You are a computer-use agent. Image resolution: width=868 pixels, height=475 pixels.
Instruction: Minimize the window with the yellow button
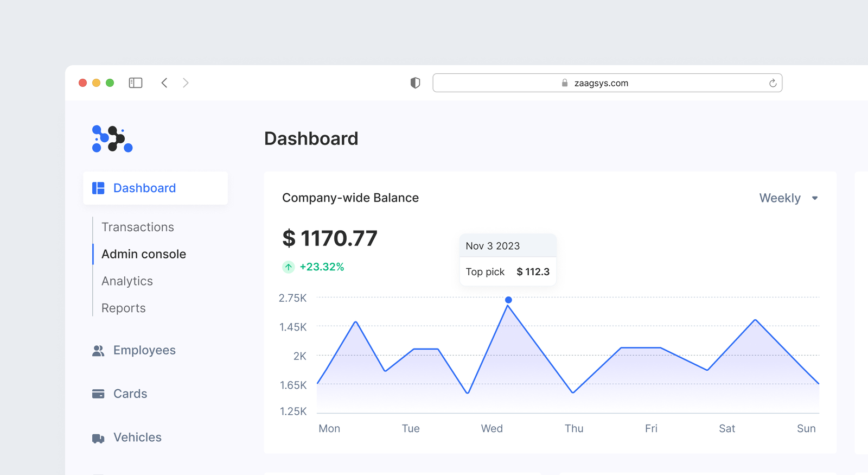pyautogui.click(x=96, y=83)
